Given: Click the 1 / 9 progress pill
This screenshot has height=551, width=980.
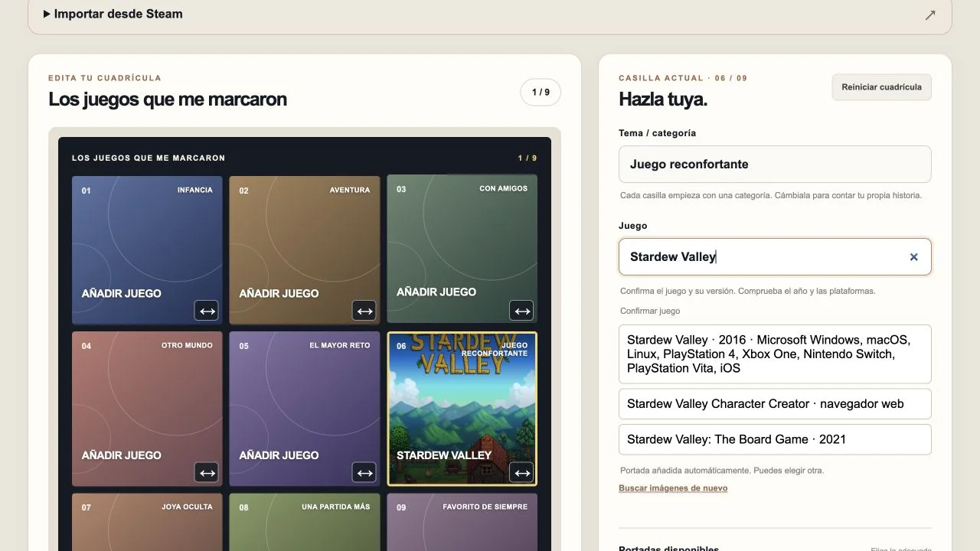Looking at the screenshot, I should pyautogui.click(x=541, y=93).
